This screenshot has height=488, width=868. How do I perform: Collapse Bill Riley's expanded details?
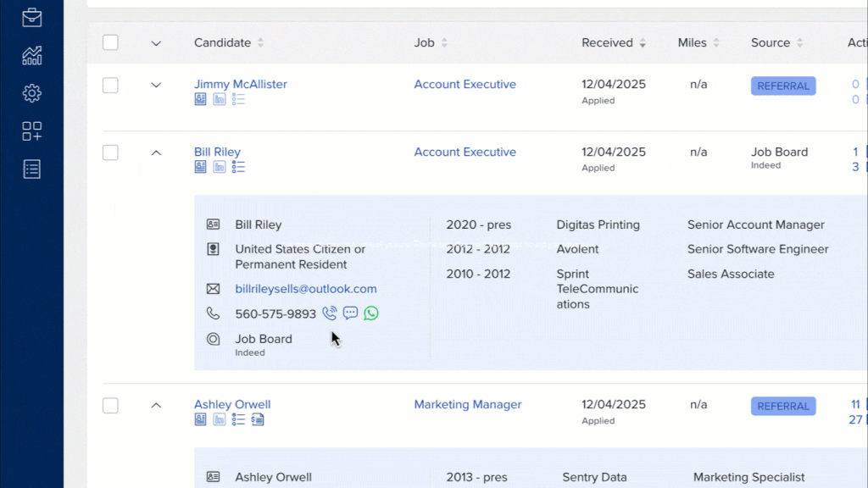coord(156,152)
